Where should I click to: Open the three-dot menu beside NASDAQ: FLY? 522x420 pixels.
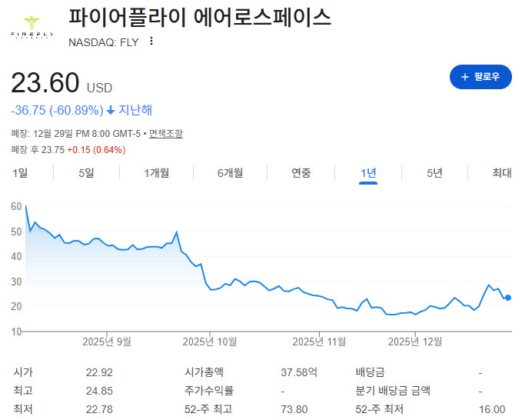tap(151, 41)
